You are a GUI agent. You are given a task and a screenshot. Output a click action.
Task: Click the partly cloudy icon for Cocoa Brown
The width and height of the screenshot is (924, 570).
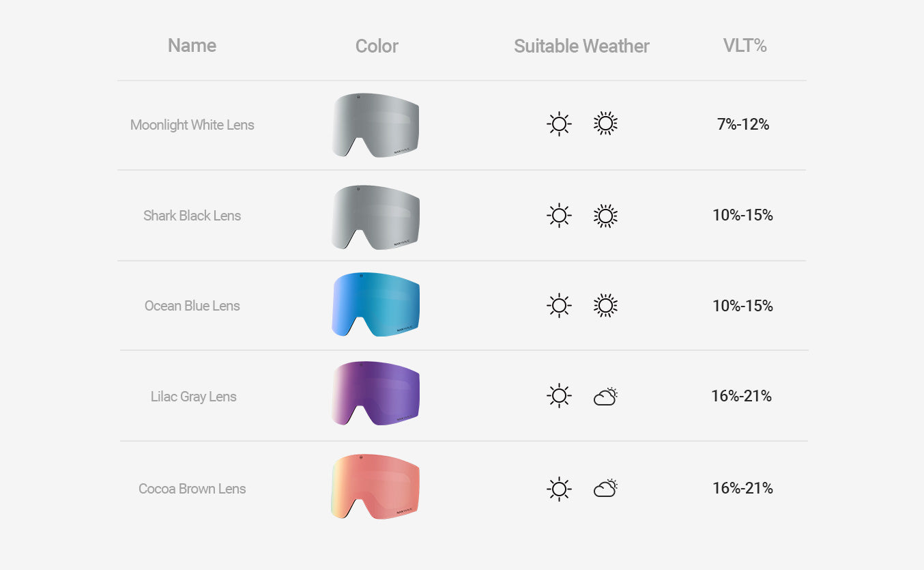click(x=605, y=488)
